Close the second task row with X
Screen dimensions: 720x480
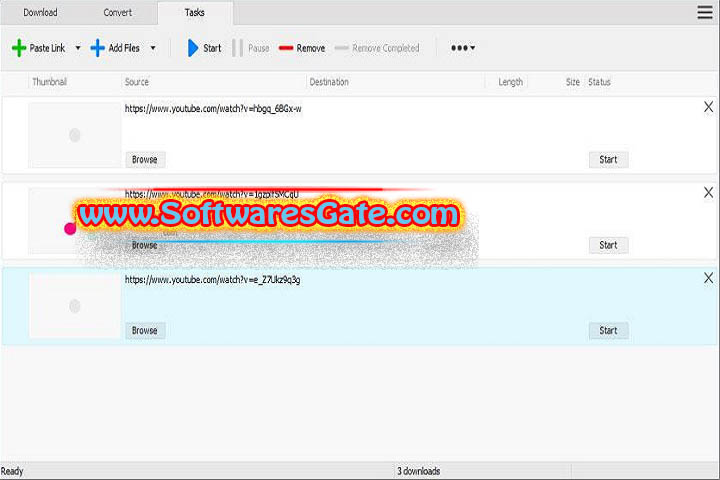click(709, 192)
